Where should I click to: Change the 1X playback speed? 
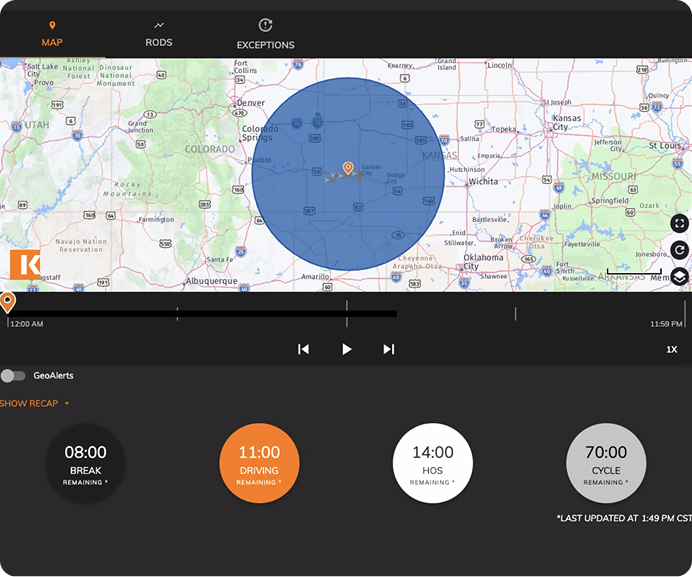tap(672, 350)
